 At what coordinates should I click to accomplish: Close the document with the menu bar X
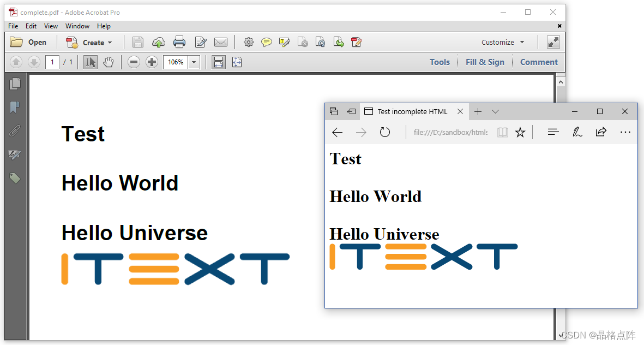[559, 26]
